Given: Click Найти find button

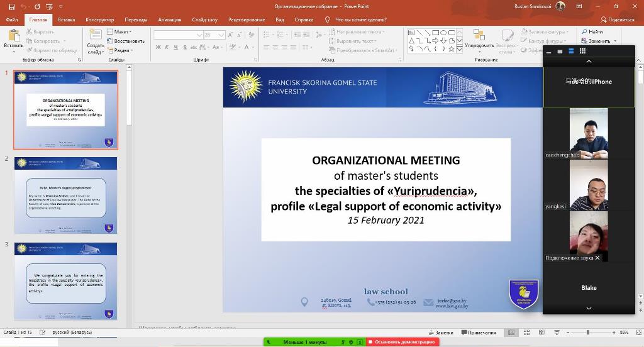Looking at the screenshot, I should coord(592,31).
